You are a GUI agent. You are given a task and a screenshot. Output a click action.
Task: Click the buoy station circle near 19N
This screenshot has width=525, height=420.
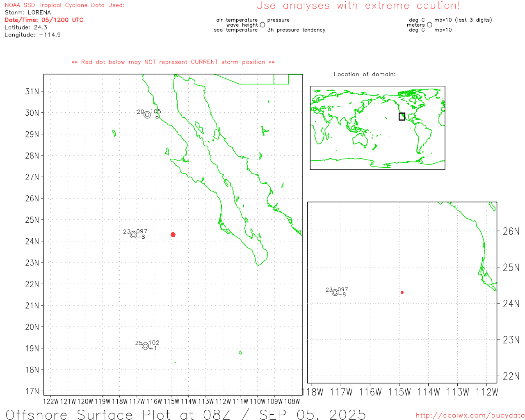point(145,346)
